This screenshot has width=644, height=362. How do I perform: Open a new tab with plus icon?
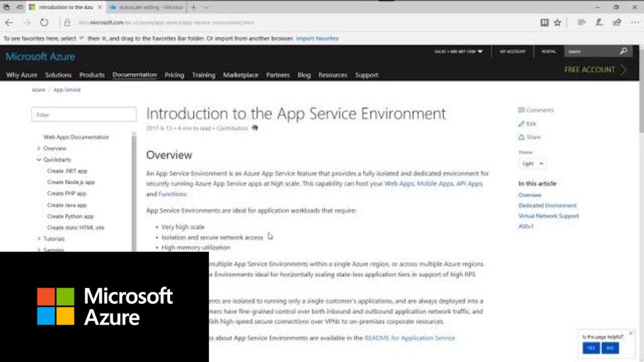pyautogui.click(x=193, y=8)
